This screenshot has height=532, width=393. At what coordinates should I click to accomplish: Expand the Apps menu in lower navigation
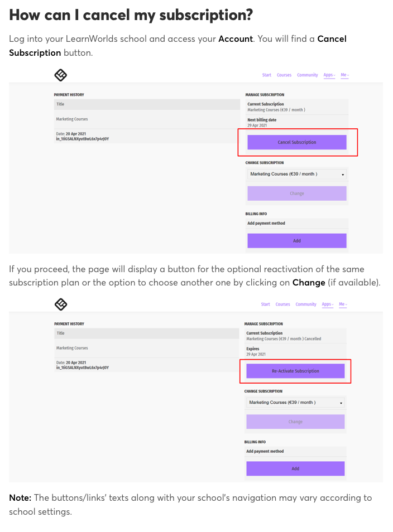click(x=328, y=304)
